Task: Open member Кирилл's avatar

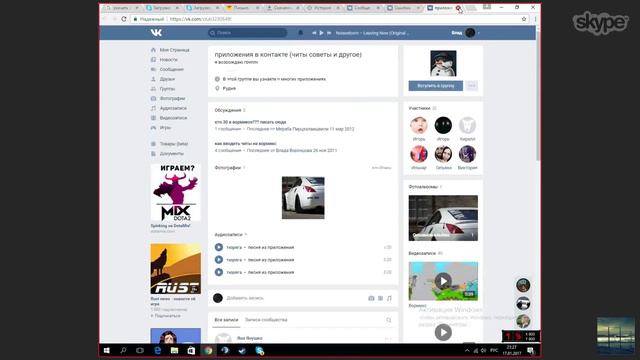Action: pyautogui.click(x=467, y=125)
